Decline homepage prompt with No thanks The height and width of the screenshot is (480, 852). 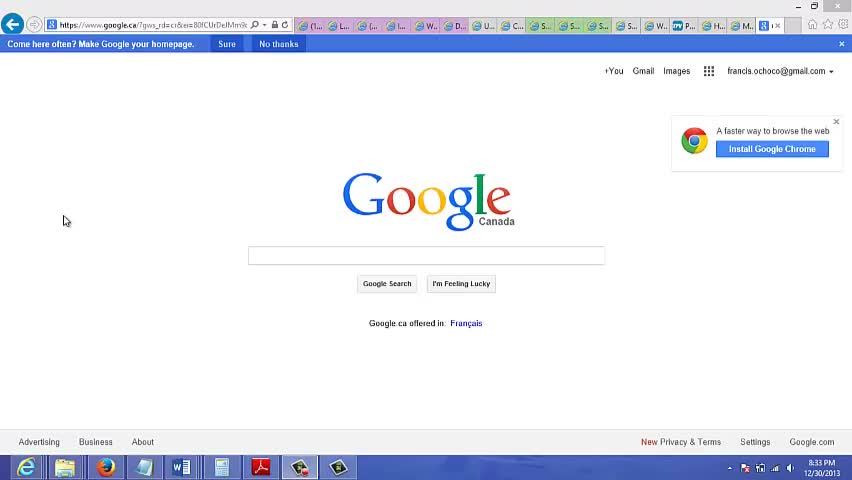[279, 44]
